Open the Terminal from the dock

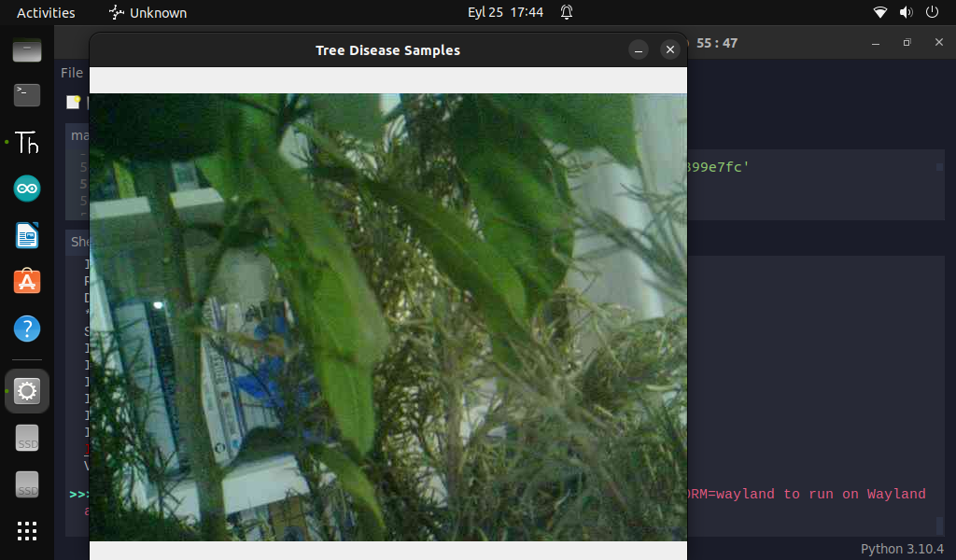point(27,94)
